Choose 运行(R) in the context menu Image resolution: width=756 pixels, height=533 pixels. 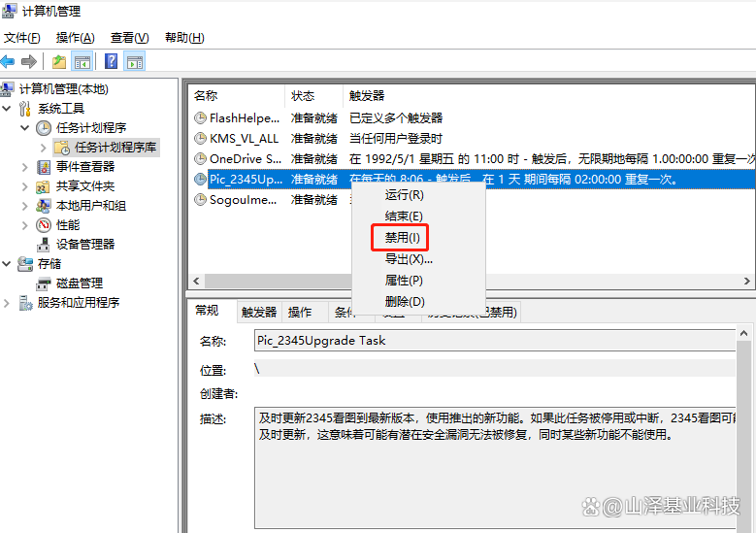(404, 195)
